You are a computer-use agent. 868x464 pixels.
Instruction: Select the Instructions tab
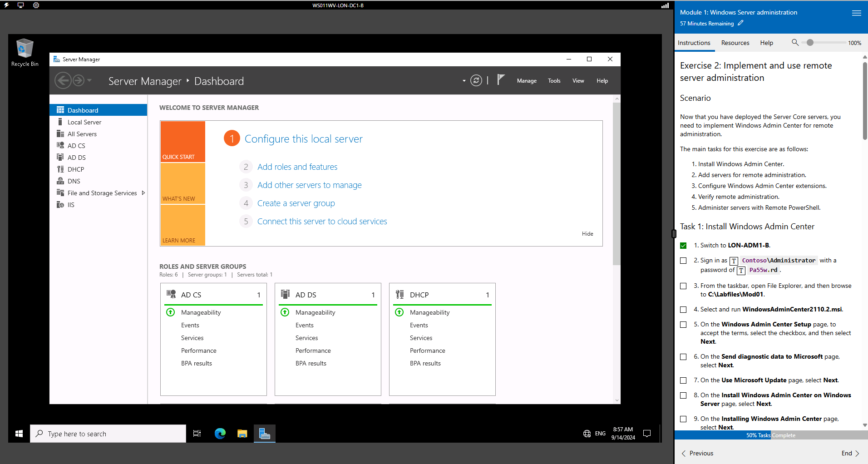pos(694,43)
